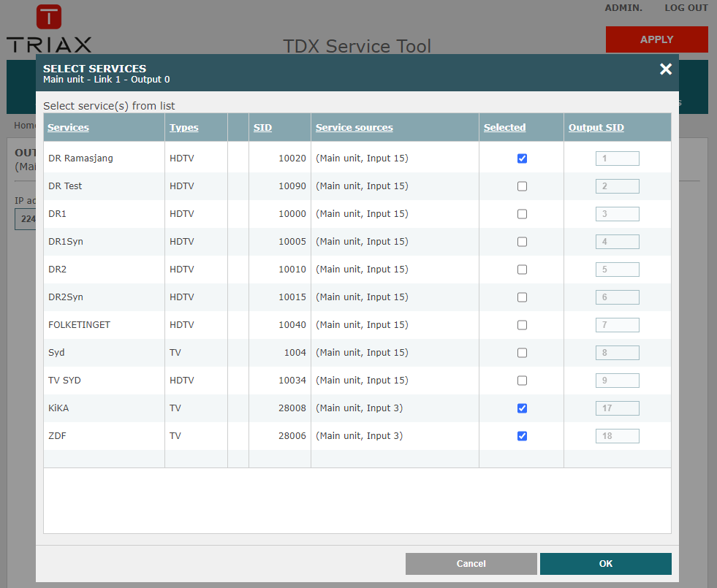The image size is (717, 588).
Task: Click the ZDF service name
Action: point(57,436)
